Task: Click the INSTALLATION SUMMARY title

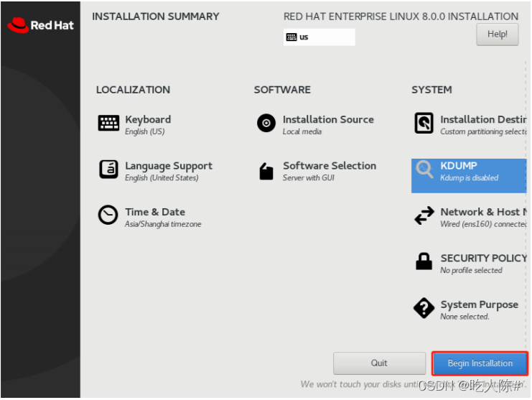Action: pyautogui.click(x=156, y=17)
